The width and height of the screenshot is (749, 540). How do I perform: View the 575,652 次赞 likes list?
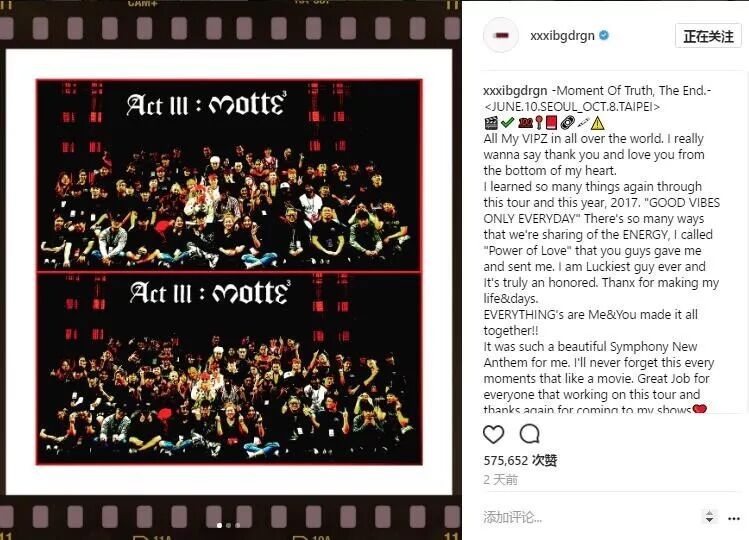[x=520, y=461]
